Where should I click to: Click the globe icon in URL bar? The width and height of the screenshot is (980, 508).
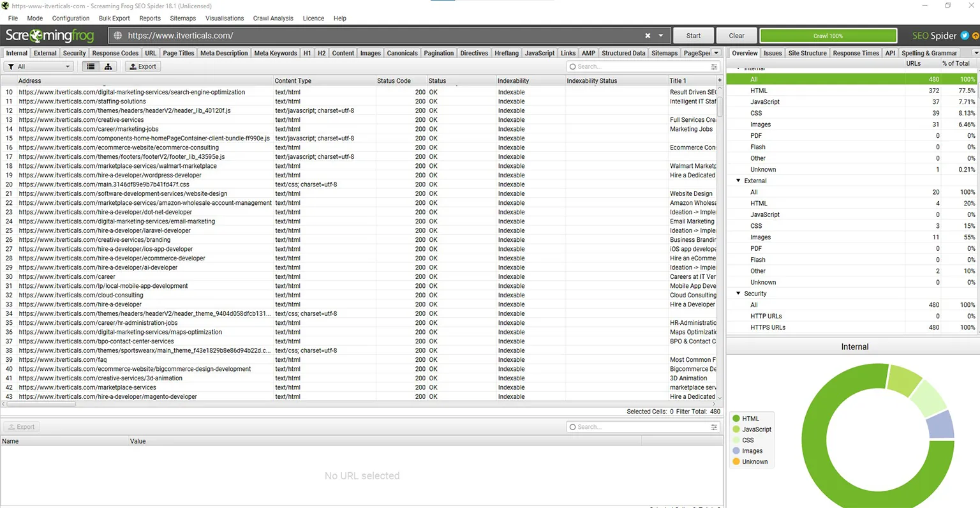pyautogui.click(x=118, y=36)
